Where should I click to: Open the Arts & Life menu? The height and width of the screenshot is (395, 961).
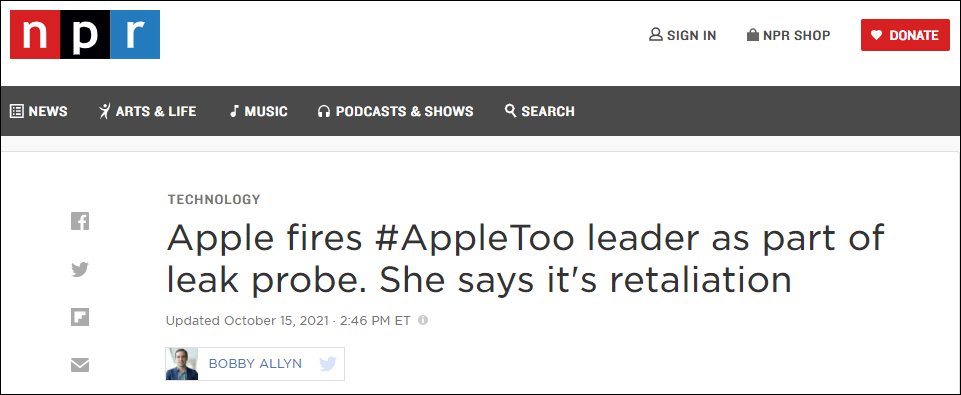tap(147, 111)
